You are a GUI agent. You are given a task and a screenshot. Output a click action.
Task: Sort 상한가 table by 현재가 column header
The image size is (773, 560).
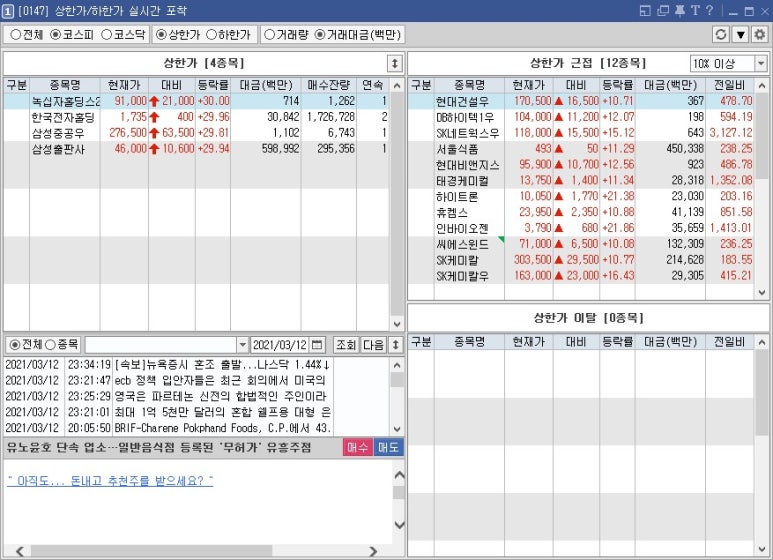124,85
